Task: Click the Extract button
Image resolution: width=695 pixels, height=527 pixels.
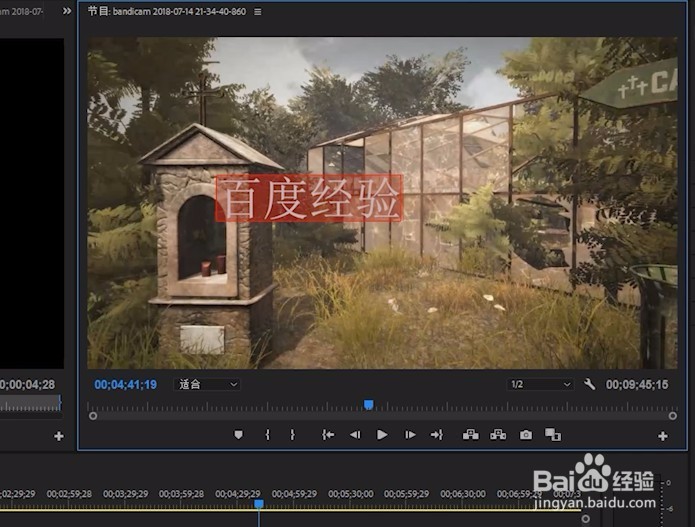Action: coord(498,435)
